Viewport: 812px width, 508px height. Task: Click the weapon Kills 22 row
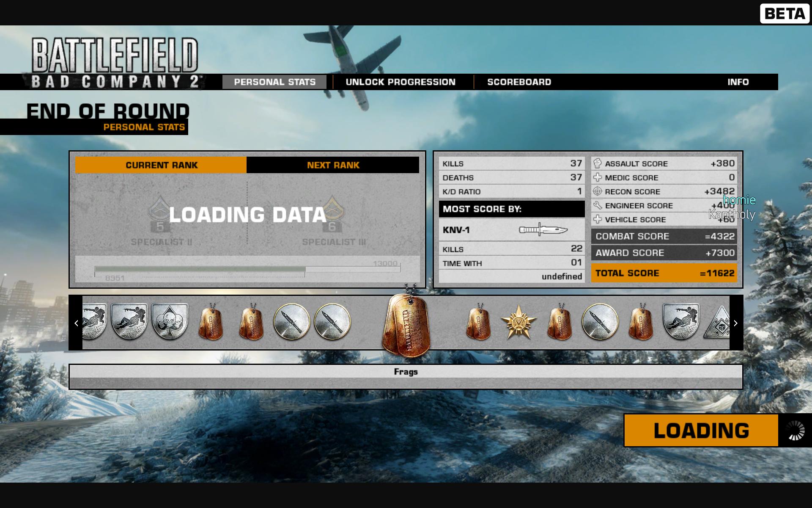(512, 249)
